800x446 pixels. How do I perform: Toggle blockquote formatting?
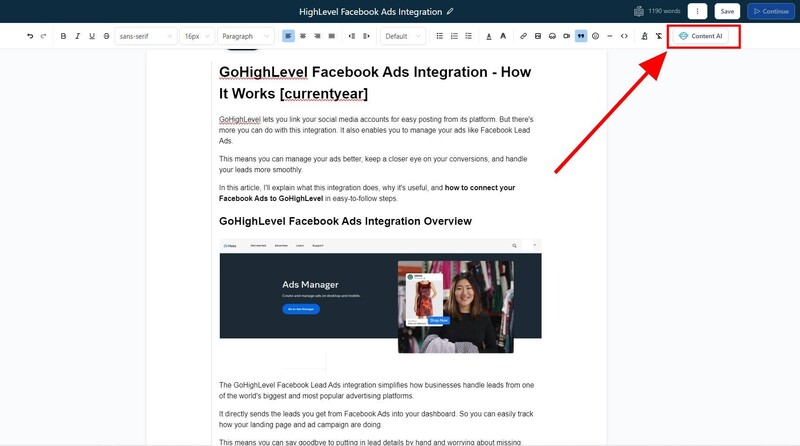[x=581, y=36]
